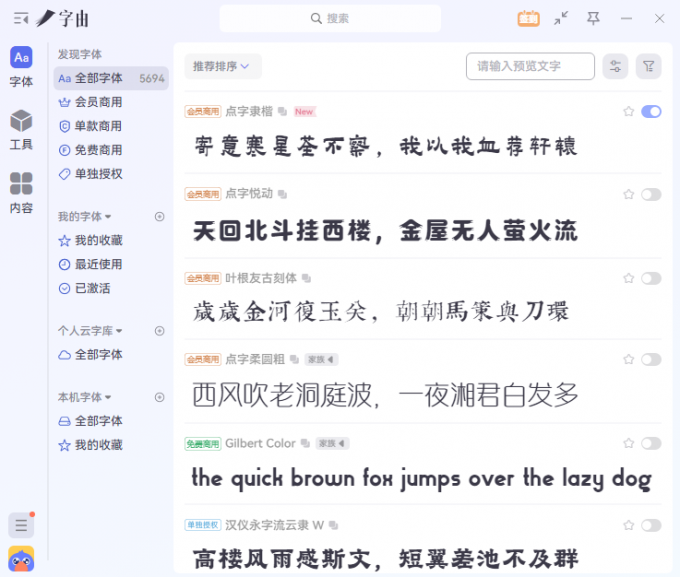
Task: Favorite 叶根友古刻体 with its star icon
Action: coord(628,278)
